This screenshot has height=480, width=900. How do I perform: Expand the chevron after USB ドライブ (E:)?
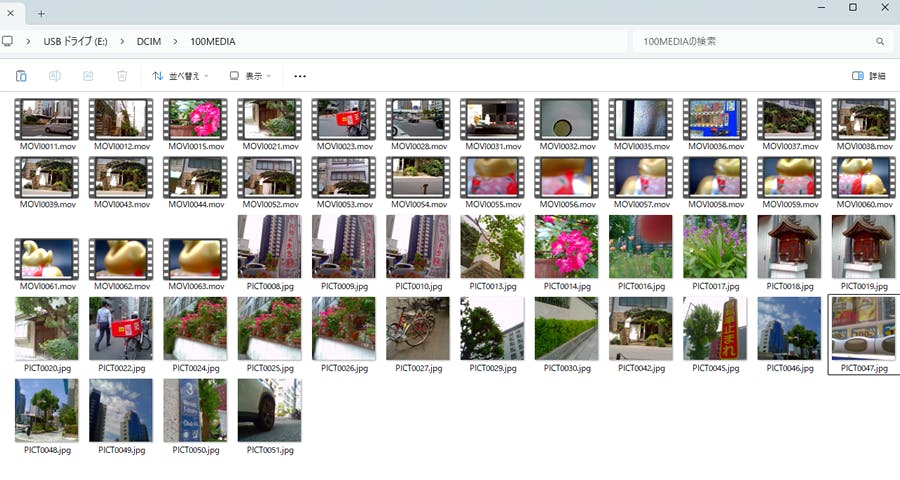click(122, 42)
